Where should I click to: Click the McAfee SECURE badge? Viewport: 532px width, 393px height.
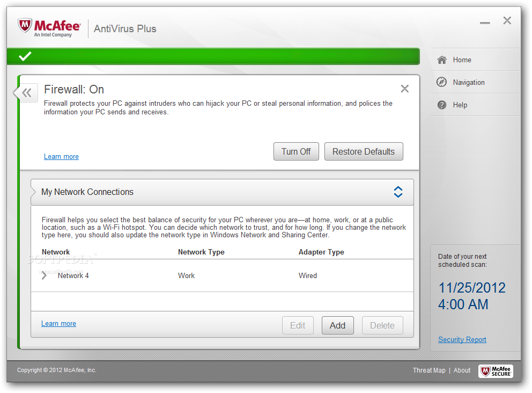coord(496,371)
